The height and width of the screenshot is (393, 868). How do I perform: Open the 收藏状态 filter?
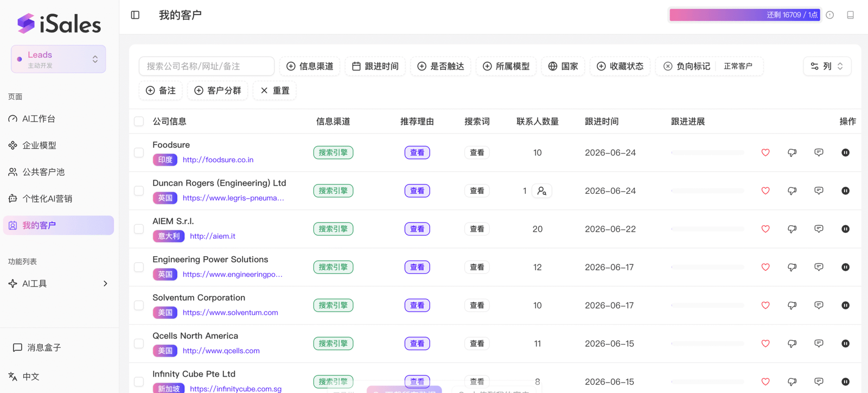620,66
